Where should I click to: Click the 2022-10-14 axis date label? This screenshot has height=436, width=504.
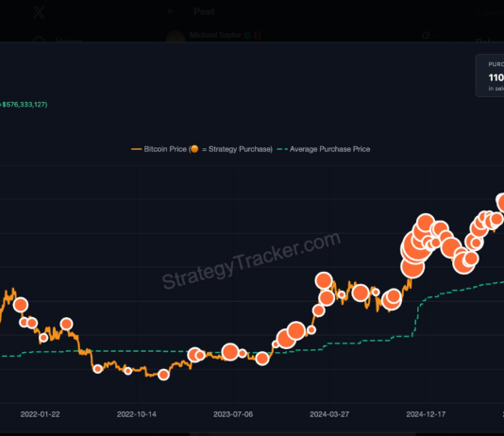pos(137,414)
